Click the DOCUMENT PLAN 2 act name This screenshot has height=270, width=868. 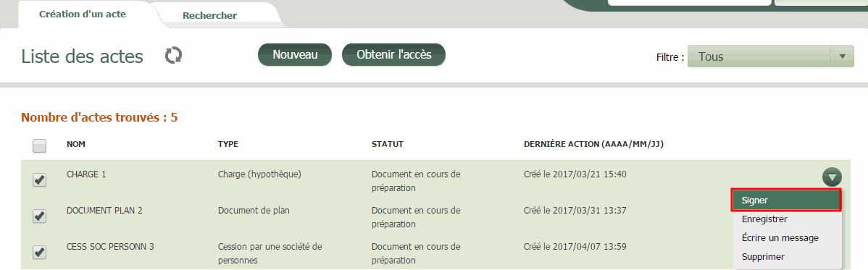[104, 210]
